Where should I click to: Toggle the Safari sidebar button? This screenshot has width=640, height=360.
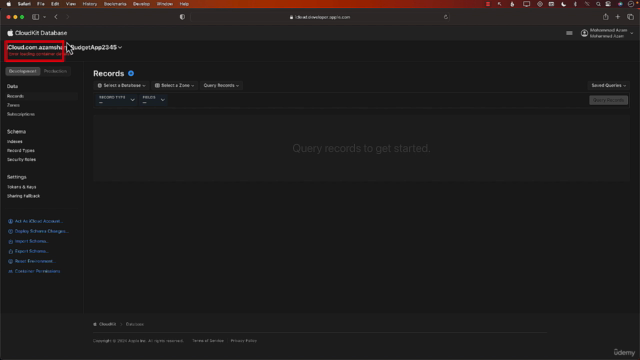(36, 17)
